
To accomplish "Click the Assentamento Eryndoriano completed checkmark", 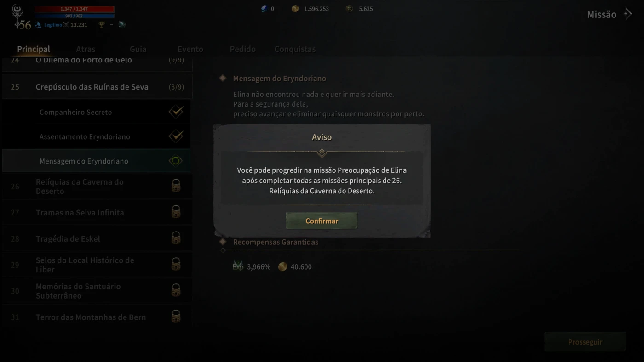I will click(176, 136).
